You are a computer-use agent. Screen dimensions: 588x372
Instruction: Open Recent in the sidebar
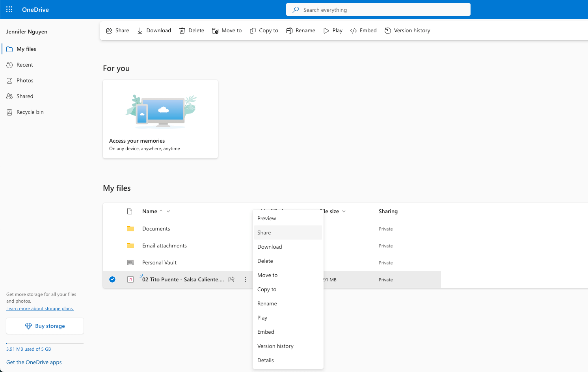(x=45, y=65)
